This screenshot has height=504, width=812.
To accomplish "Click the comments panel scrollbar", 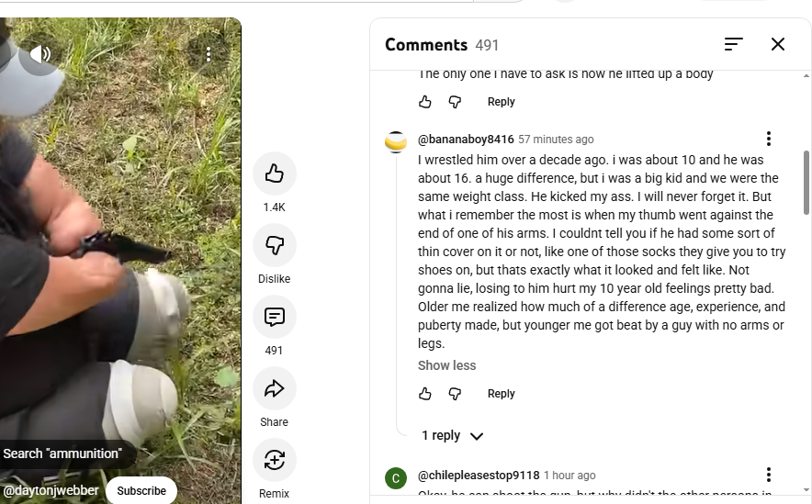I will 806,184.
